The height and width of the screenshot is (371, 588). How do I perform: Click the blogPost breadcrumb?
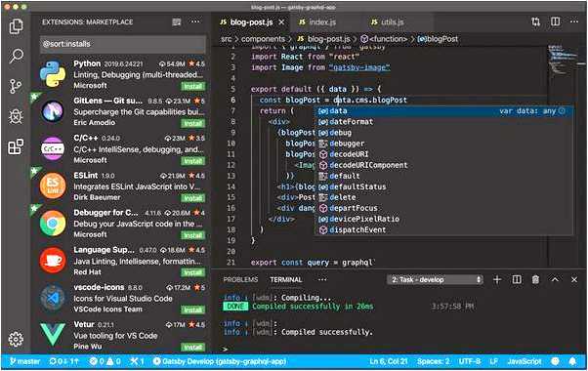point(438,39)
